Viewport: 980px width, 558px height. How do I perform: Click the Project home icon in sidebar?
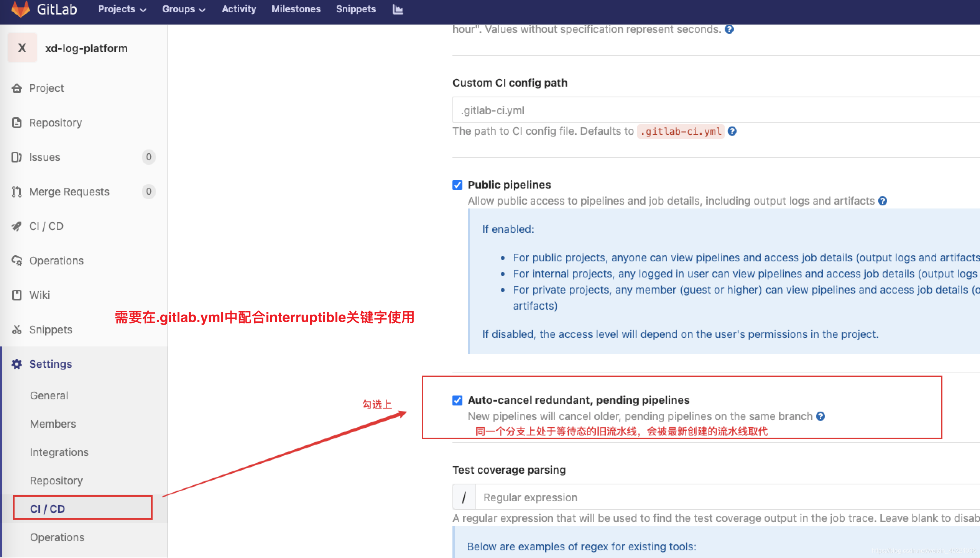[16, 88]
